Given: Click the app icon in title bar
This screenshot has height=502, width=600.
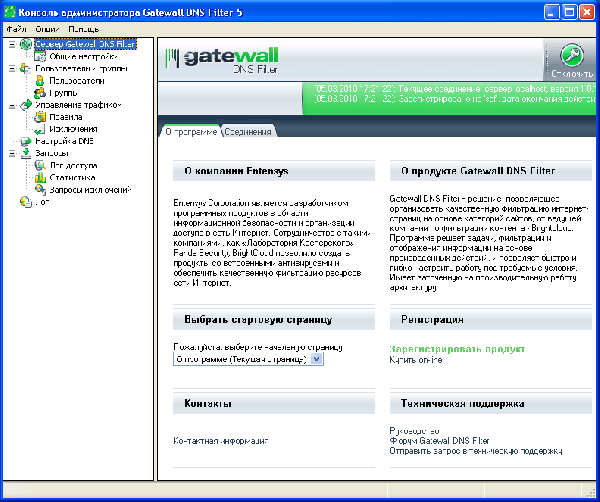Looking at the screenshot, I should [x=9, y=13].
